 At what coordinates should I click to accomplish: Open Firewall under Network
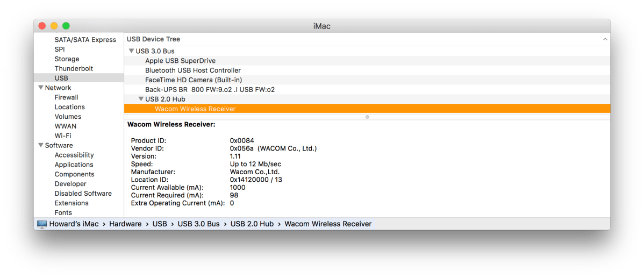coord(66,97)
